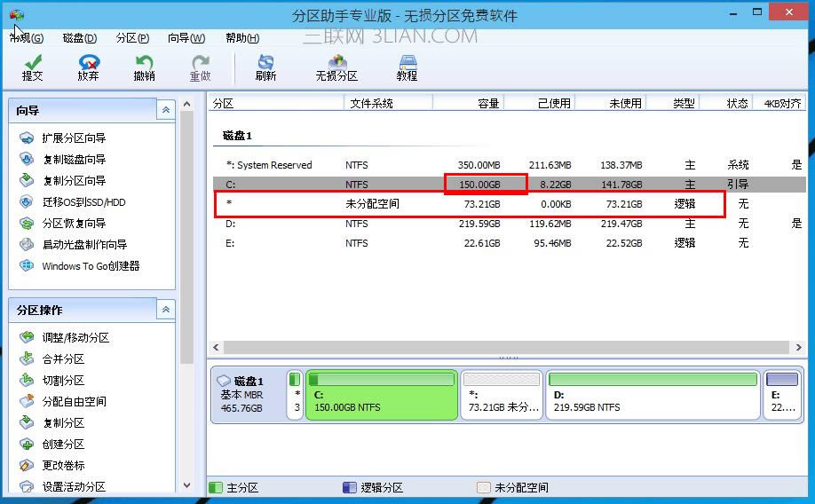Choose 创建分区 operation
Screen dimensions: 815x504
(x=51, y=445)
